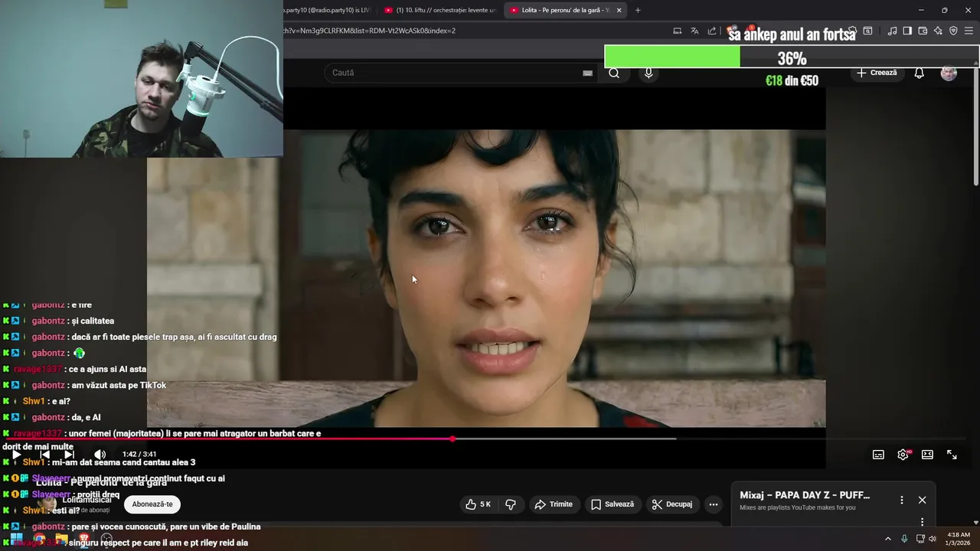Toggle the browser sidebar panel
Image resolution: width=980 pixels, height=551 pixels.
coord(907,31)
